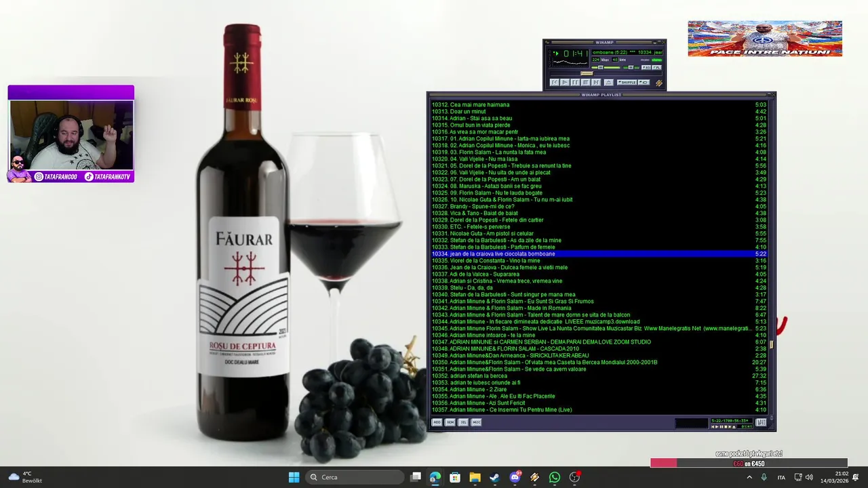Image resolution: width=868 pixels, height=488 pixels.
Task: Select track 10333 Stefan de la Barbulesti - Parfum de femeie
Action: [599, 247]
